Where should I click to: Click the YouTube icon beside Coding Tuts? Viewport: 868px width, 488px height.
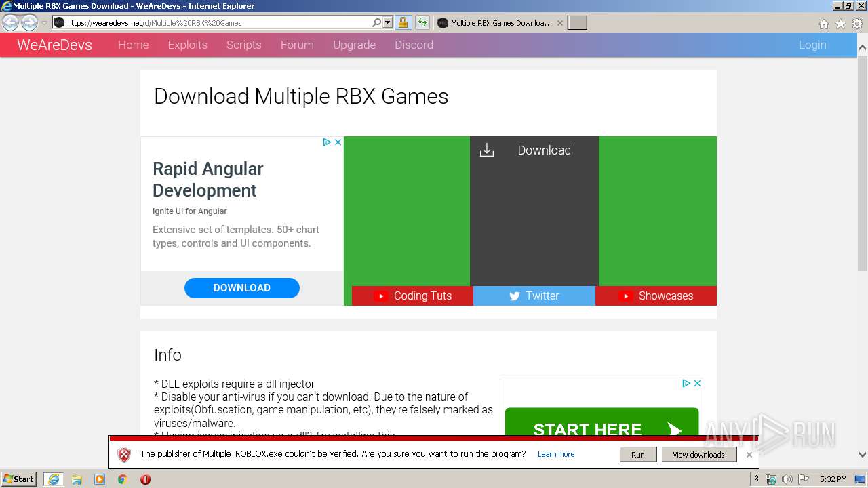tap(380, 296)
